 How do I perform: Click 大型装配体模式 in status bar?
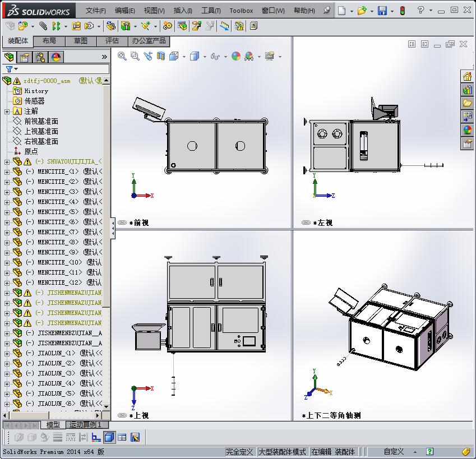tap(282, 452)
